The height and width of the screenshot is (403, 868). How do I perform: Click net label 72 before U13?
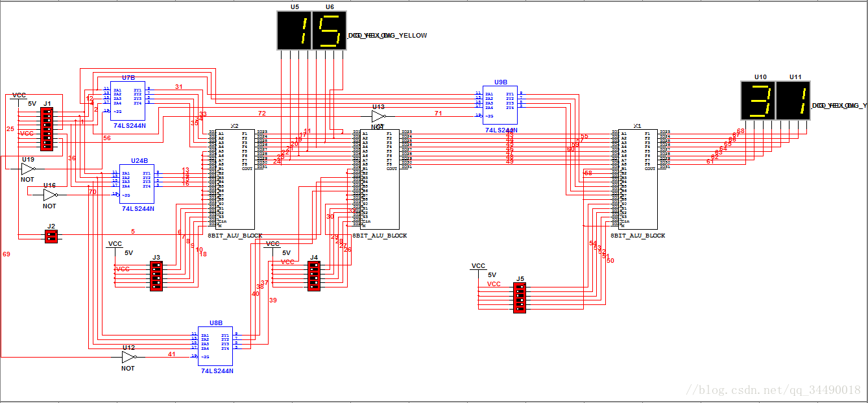pos(262,113)
